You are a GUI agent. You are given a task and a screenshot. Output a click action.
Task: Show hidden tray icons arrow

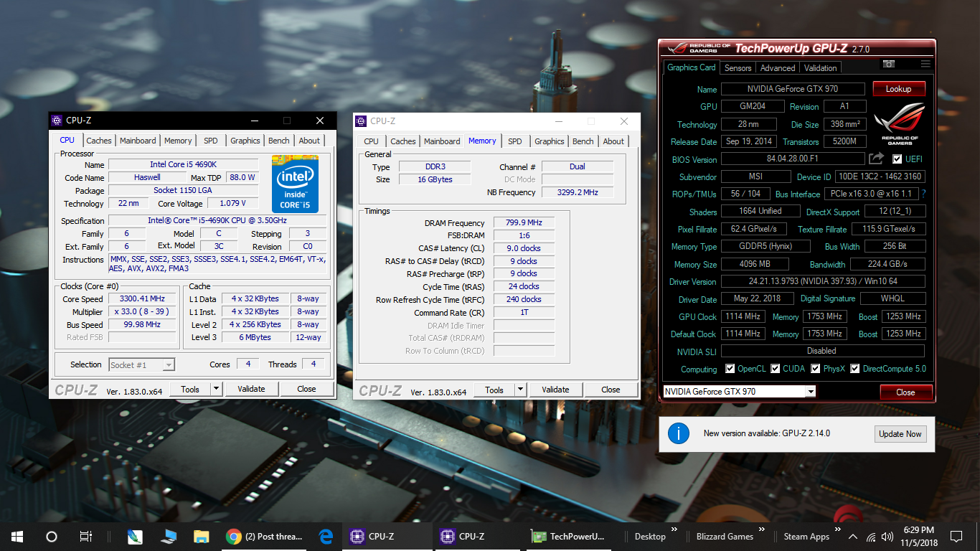pyautogui.click(x=853, y=537)
